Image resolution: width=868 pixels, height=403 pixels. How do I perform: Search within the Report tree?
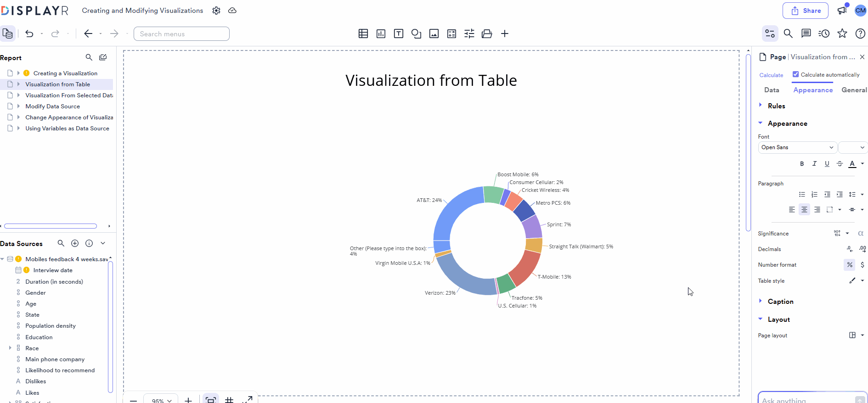[x=89, y=57]
